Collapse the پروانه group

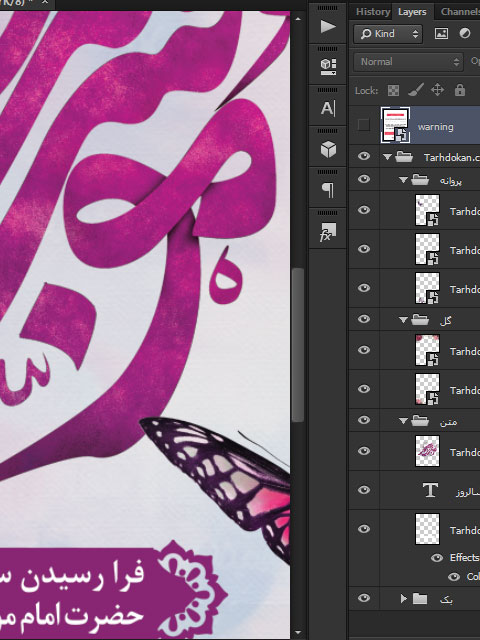403,180
